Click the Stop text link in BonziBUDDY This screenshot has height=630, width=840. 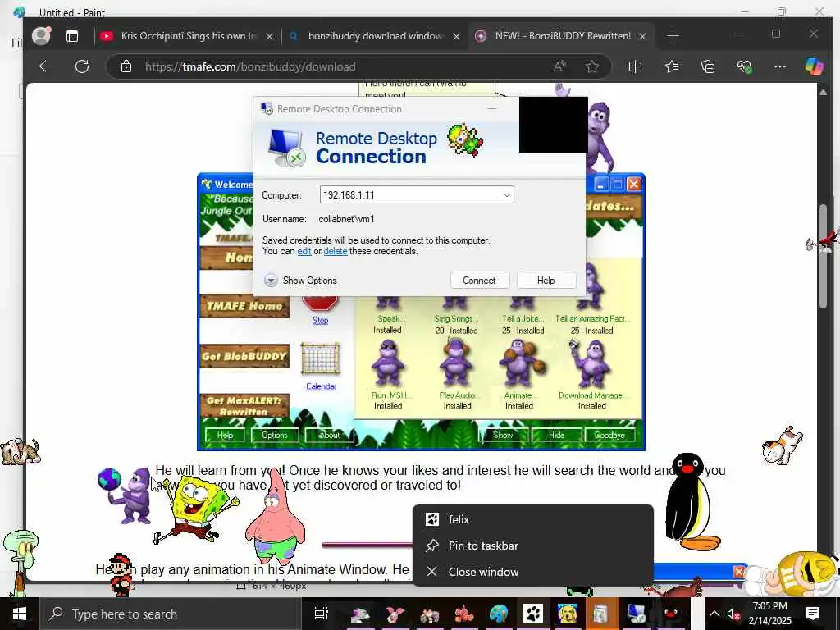pyautogui.click(x=321, y=320)
